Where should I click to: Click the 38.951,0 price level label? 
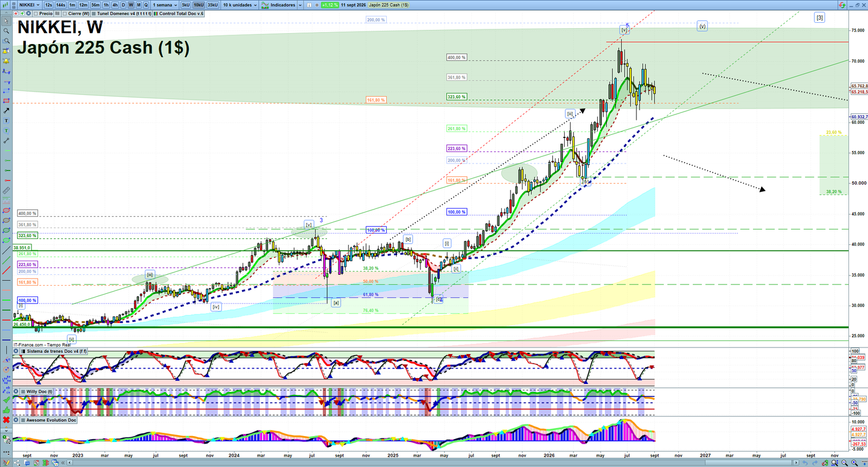[x=22, y=248]
